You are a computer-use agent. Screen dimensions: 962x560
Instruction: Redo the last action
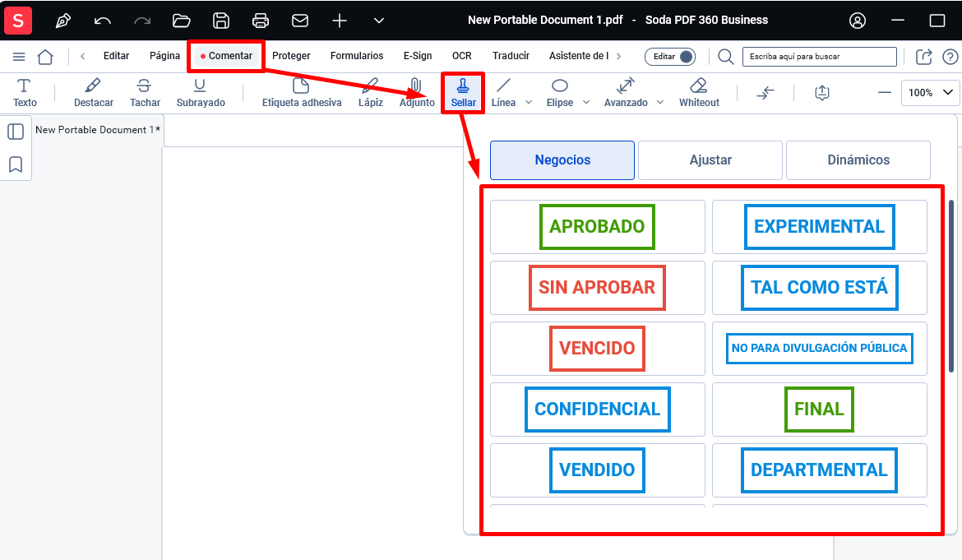[142, 21]
